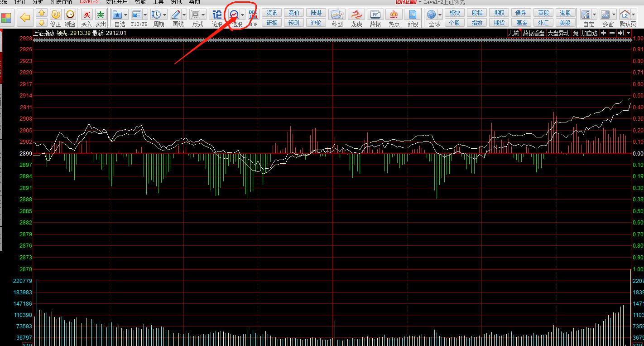Open the DDE data icon
This screenshot has height=346, width=644.
pyautogui.click(x=253, y=15)
